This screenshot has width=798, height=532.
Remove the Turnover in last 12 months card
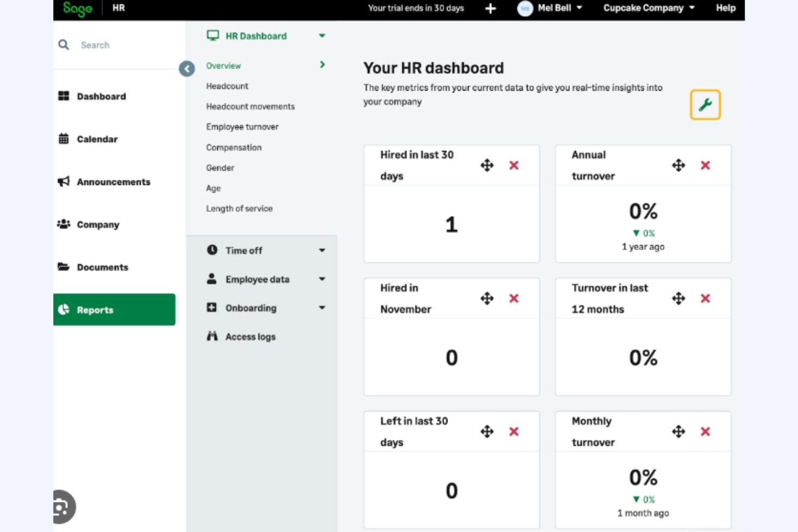pyautogui.click(x=705, y=298)
